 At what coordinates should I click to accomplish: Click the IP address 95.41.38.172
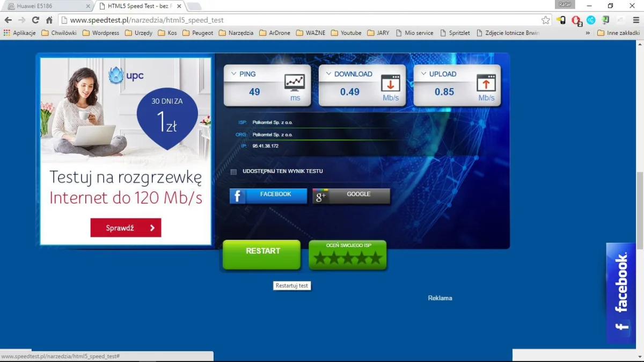tap(266, 146)
